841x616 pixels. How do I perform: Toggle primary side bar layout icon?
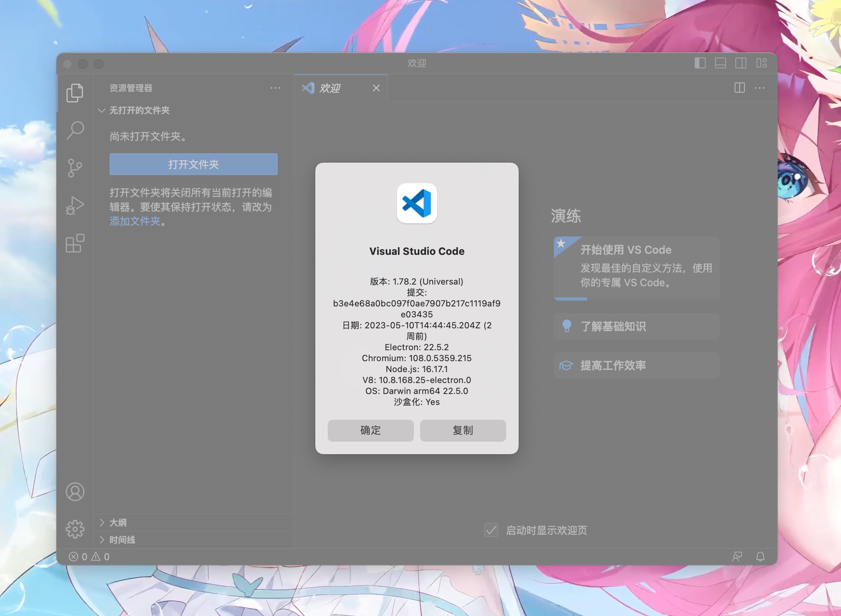700,63
